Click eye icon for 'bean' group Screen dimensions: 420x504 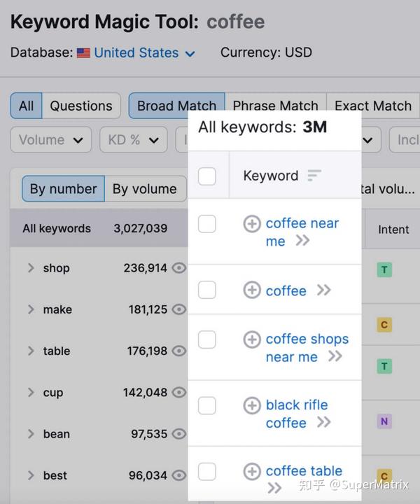click(179, 434)
